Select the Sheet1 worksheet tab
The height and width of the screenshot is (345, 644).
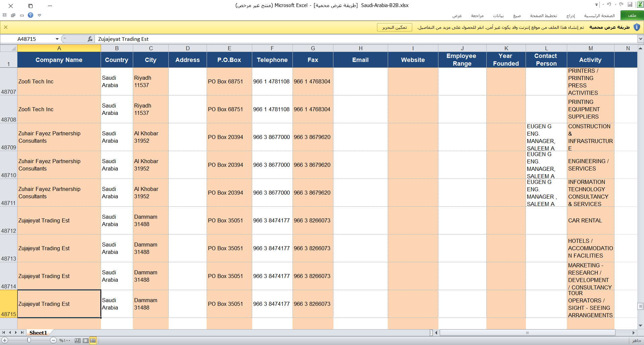38,333
